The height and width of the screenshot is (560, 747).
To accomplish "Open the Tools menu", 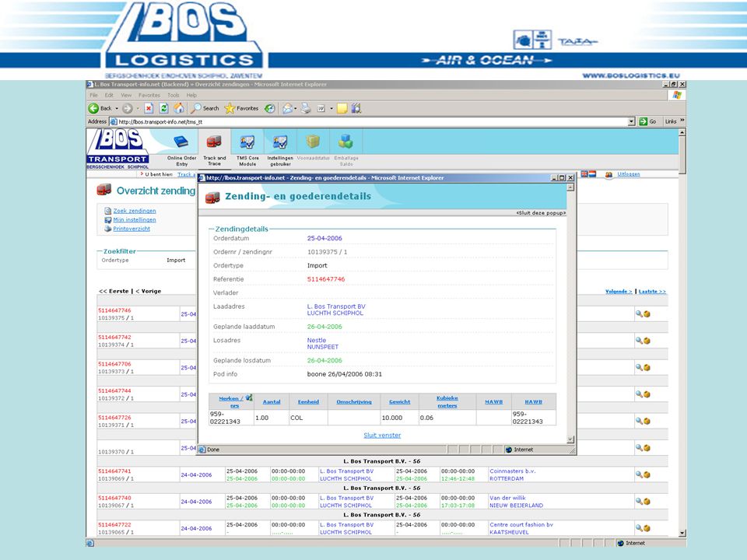I will 174,95.
